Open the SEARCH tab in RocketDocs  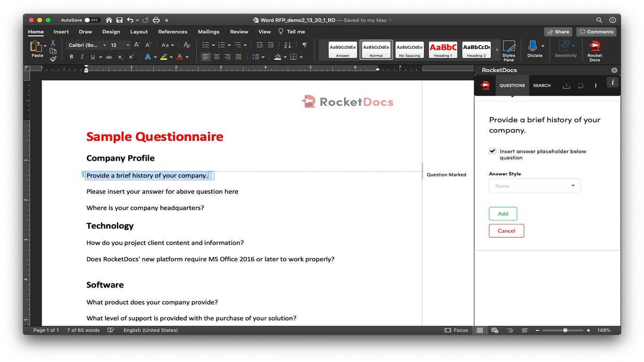point(542,86)
